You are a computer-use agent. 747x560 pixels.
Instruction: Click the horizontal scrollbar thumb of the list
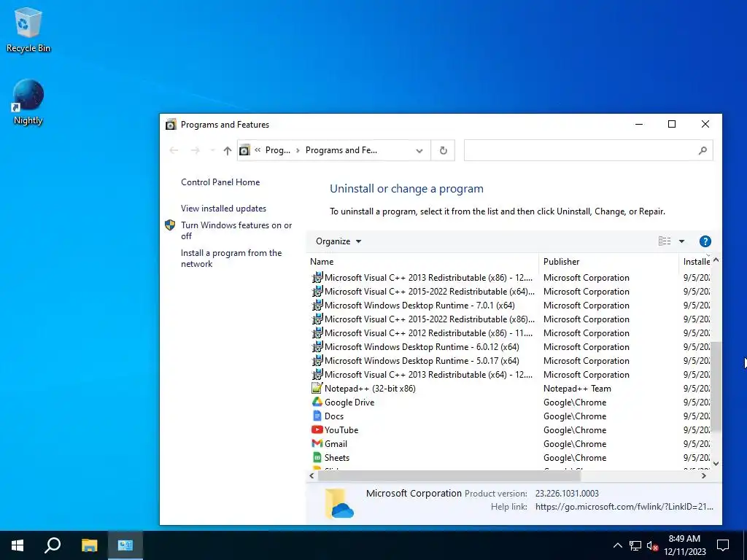(449, 475)
